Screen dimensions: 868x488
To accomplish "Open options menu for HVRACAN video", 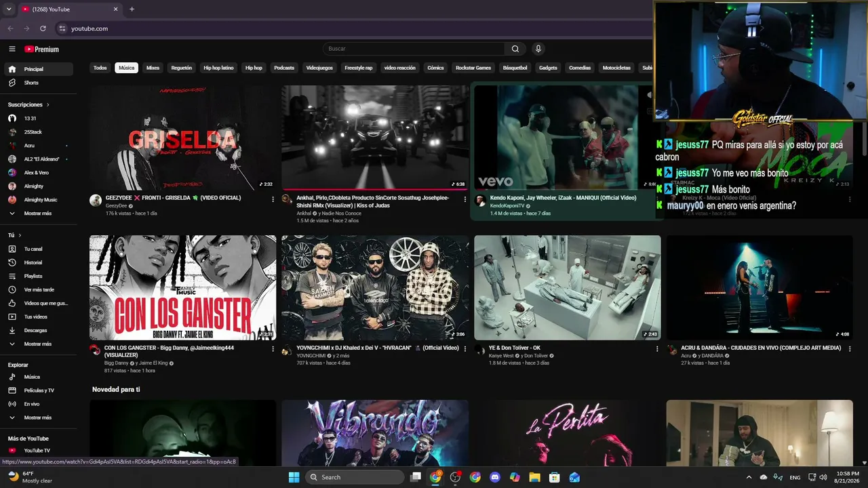I will (465, 349).
